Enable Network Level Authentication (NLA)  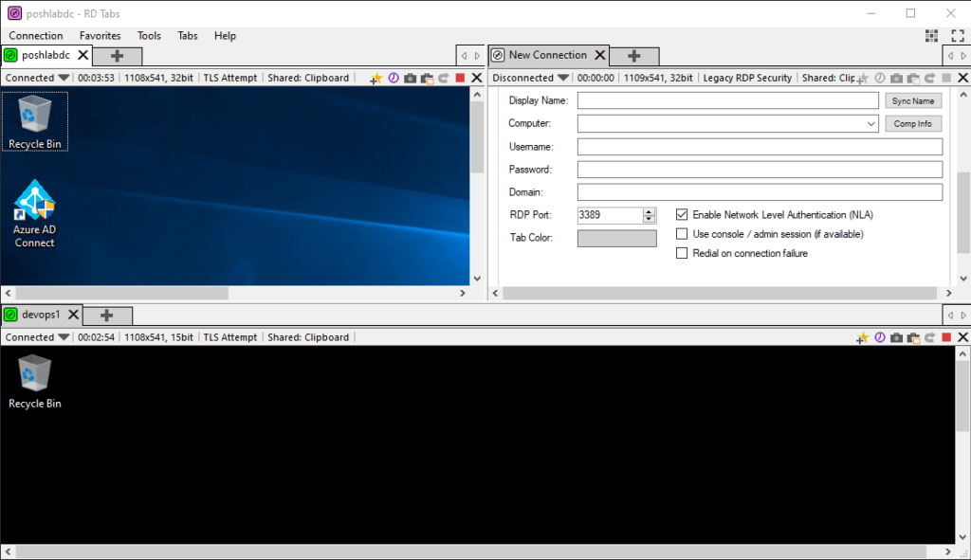[x=682, y=214]
